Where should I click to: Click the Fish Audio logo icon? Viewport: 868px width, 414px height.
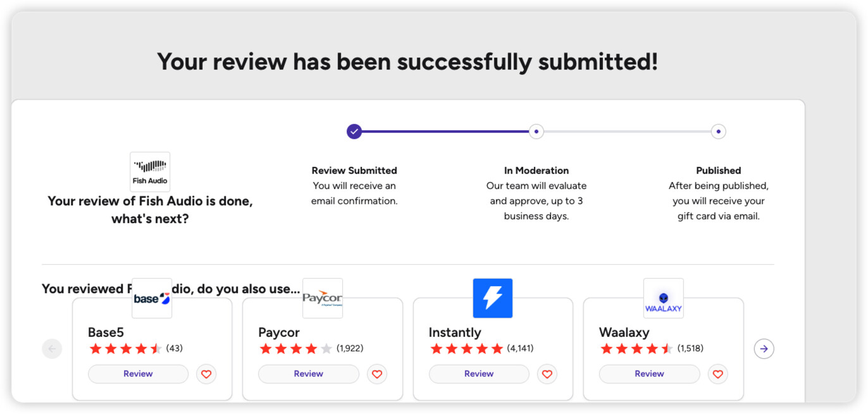[150, 172]
